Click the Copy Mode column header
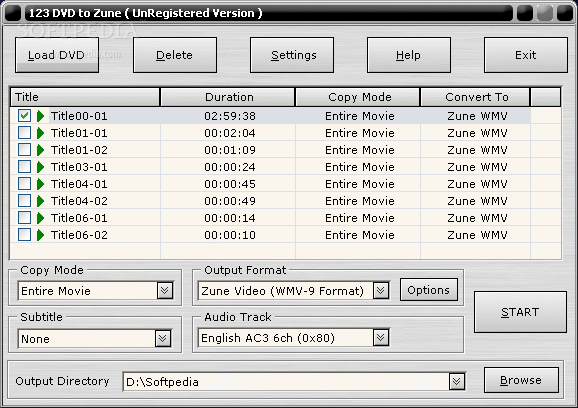Screen dimensions: 578x408 (x=358, y=97)
